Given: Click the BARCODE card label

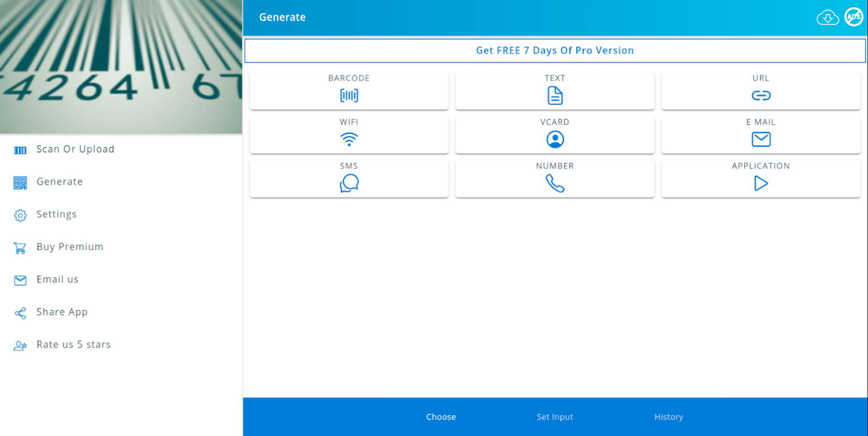Looking at the screenshot, I should [349, 78].
